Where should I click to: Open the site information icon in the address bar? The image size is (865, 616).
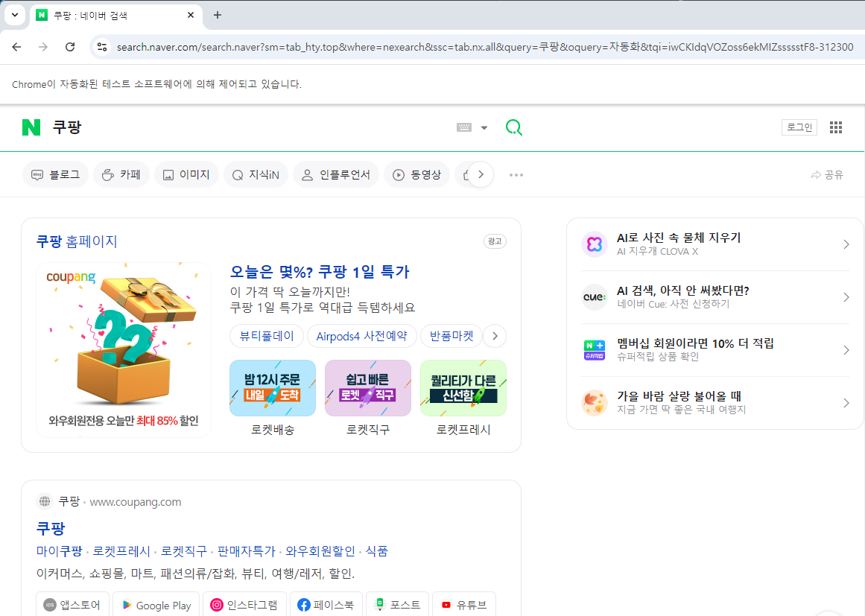coord(102,47)
